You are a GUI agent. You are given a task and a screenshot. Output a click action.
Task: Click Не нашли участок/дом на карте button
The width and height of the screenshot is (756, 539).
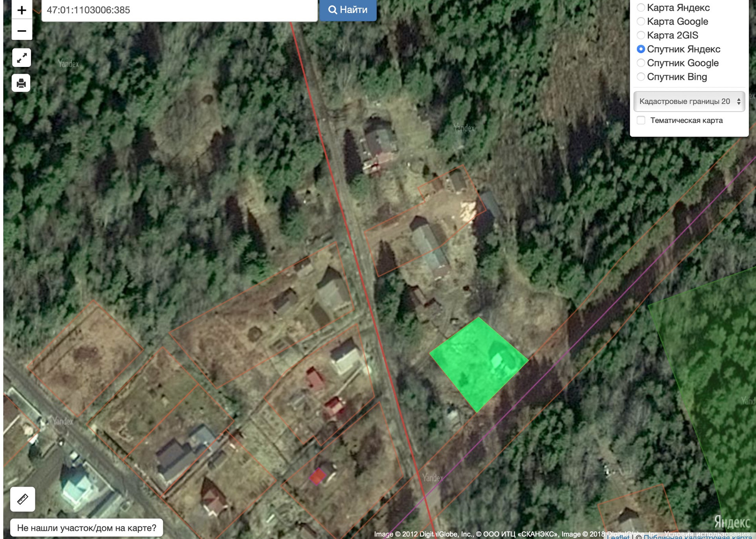(86, 528)
